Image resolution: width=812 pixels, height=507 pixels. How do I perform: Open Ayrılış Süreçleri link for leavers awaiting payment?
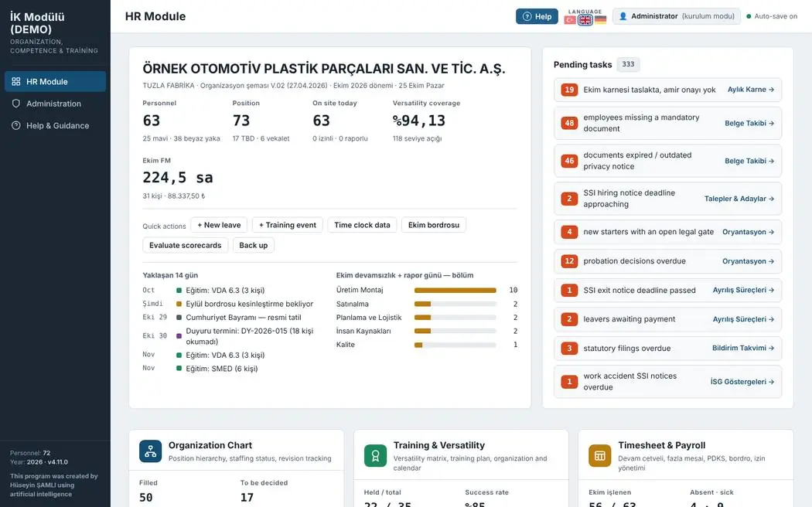click(x=743, y=319)
